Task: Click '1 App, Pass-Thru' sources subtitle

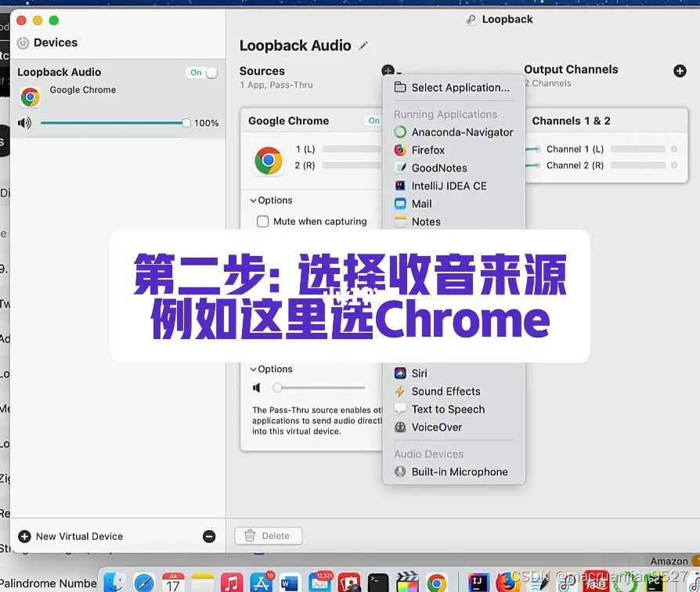Action: click(x=276, y=85)
